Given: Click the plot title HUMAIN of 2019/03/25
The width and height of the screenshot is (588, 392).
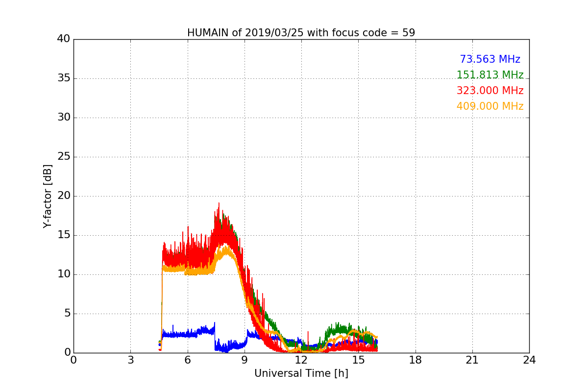Looking at the screenshot, I should pyautogui.click(x=301, y=33).
